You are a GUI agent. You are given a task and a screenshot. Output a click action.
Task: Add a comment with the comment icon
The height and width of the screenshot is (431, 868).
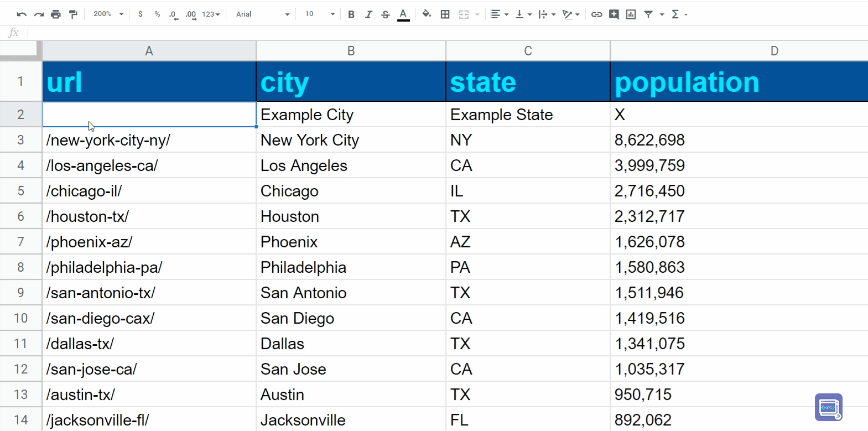pyautogui.click(x=614, y=14)
